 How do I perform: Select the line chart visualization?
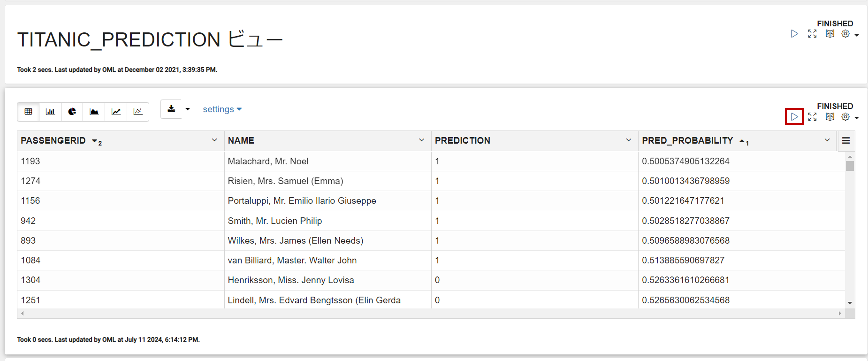pyautogui.click(x=116, y=112)
